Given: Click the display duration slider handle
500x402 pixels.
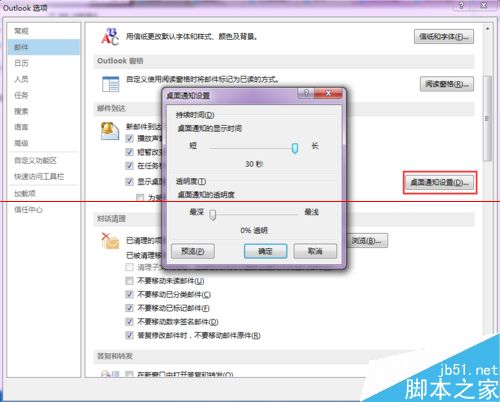Looking at the screenshot, I should tap(295, 148).
